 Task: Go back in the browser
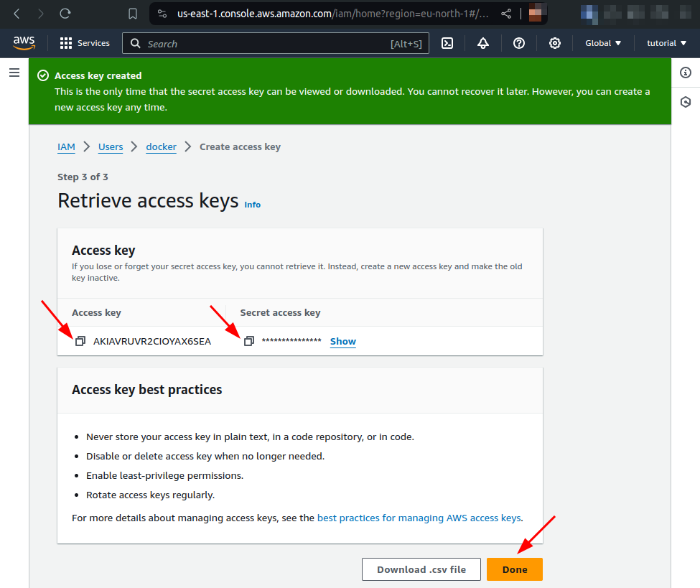[17, 14]
